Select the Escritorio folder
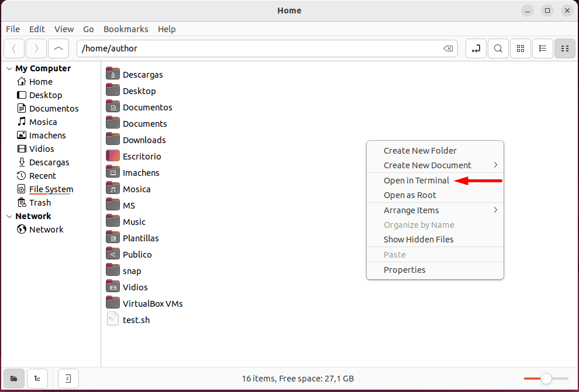 tap(133, 157)
